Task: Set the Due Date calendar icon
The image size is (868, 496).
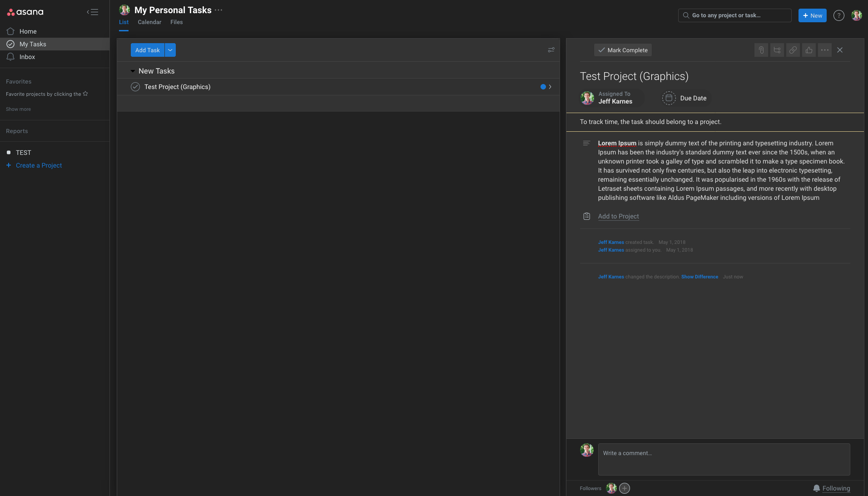Action: point(669,98)
